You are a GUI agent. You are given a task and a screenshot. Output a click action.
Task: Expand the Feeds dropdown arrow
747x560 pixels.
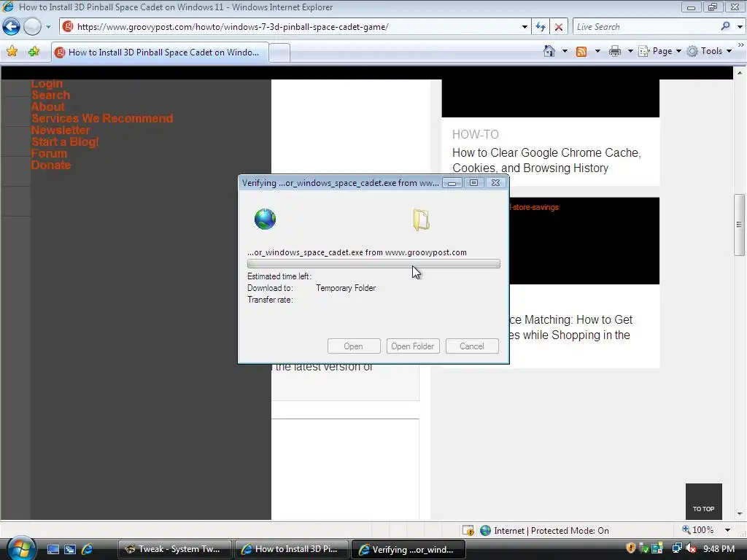(597, 51)
